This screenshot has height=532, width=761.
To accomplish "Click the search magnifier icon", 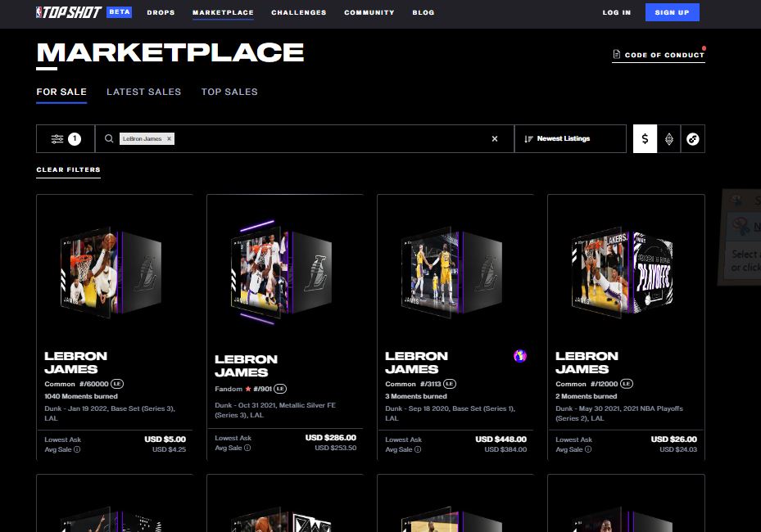I will (109, 138).
